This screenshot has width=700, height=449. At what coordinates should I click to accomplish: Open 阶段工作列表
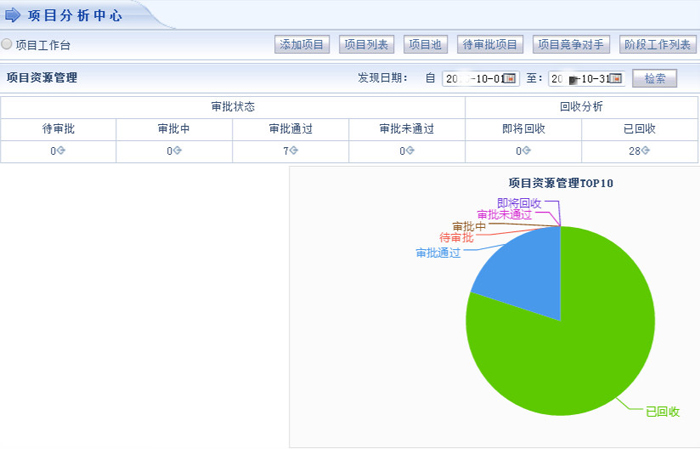(x=656, y=45)
